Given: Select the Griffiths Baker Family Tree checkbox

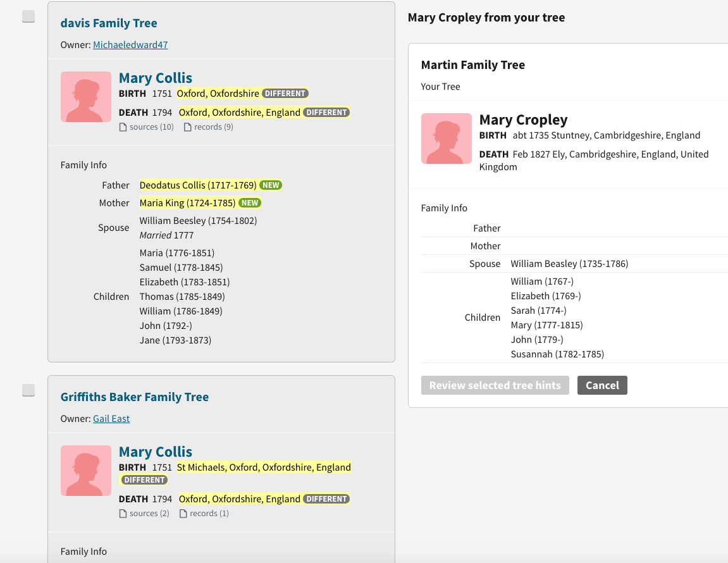Looking at the screenshot, I should (28, 390).
